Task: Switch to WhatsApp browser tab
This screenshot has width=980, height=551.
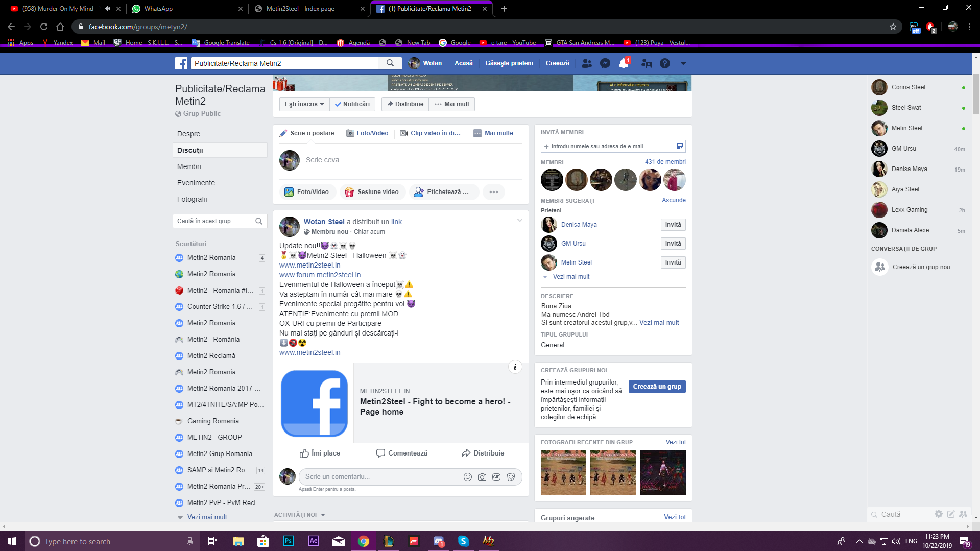Action: coord(186,9)
